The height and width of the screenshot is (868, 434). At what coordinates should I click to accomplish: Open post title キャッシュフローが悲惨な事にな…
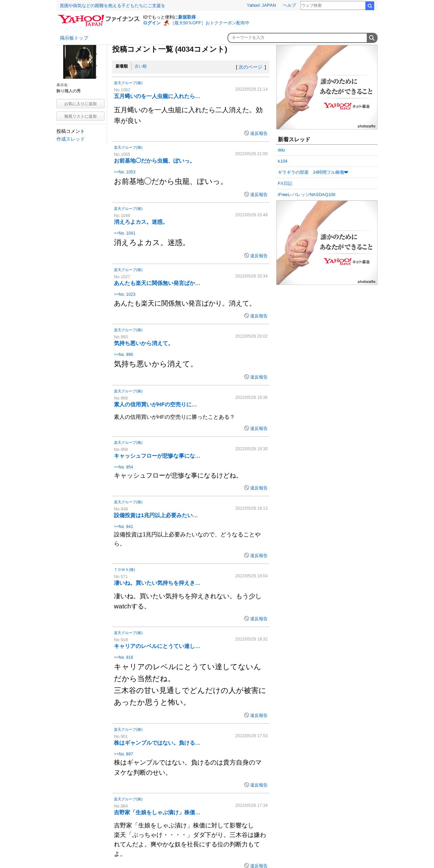[x=157, y=456]
